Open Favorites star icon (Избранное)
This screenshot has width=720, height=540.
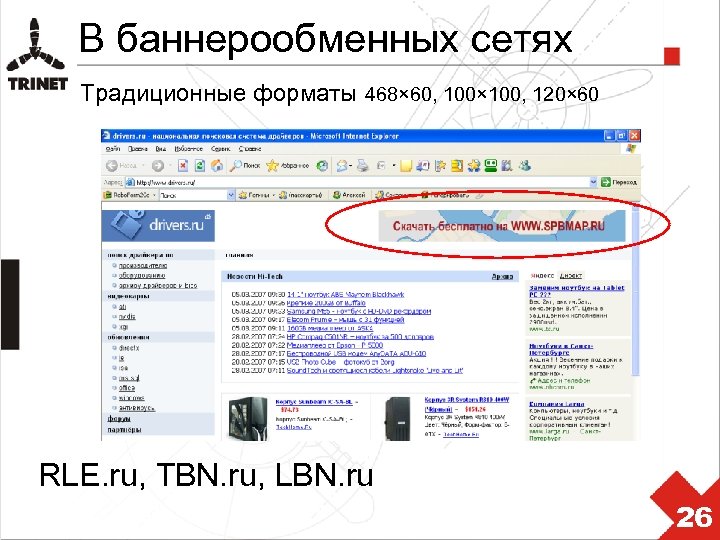click(272, 165)
